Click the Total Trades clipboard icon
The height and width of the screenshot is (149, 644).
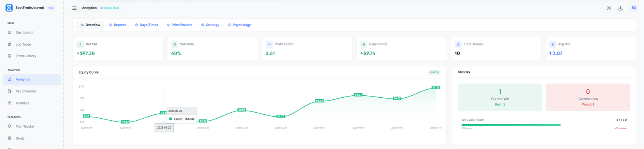[458, 44]
